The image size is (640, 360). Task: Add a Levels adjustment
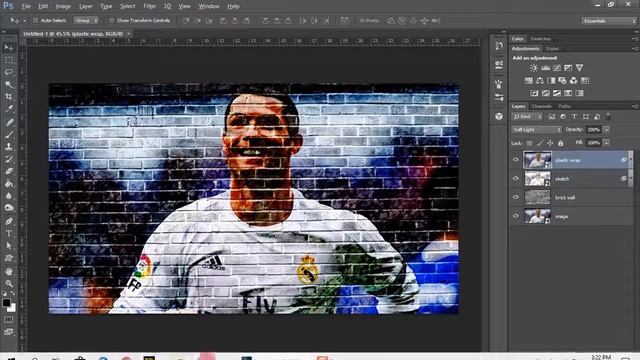click(545, 68)
